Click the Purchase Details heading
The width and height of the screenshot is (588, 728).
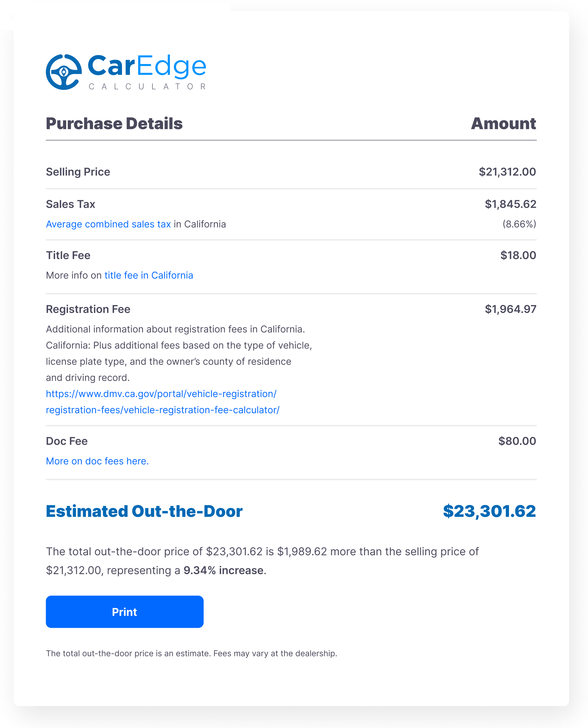(x=114, y=123)
